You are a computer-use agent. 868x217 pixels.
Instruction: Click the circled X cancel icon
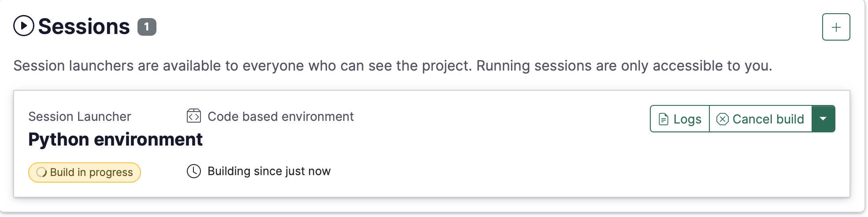(723, 119)
